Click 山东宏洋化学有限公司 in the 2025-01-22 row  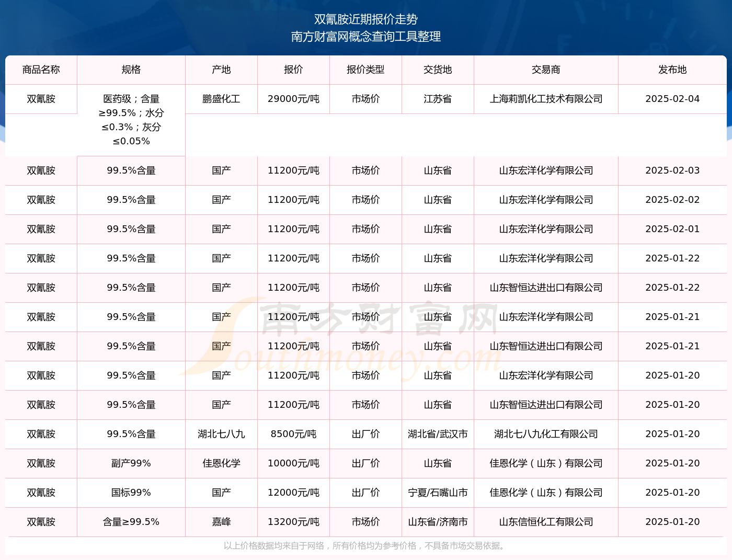[x=546, y=258]
